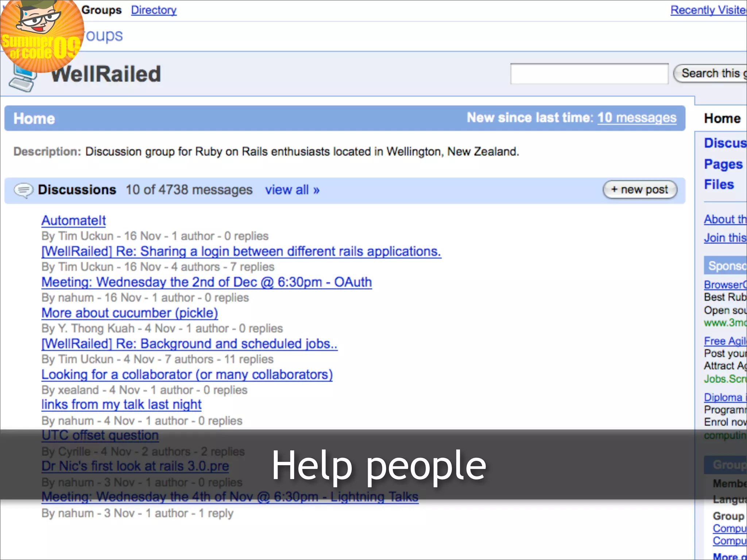Open More about cucumber (pickle) thread
747x560 pixels.
pyautogui.click(x=129, y=313)
